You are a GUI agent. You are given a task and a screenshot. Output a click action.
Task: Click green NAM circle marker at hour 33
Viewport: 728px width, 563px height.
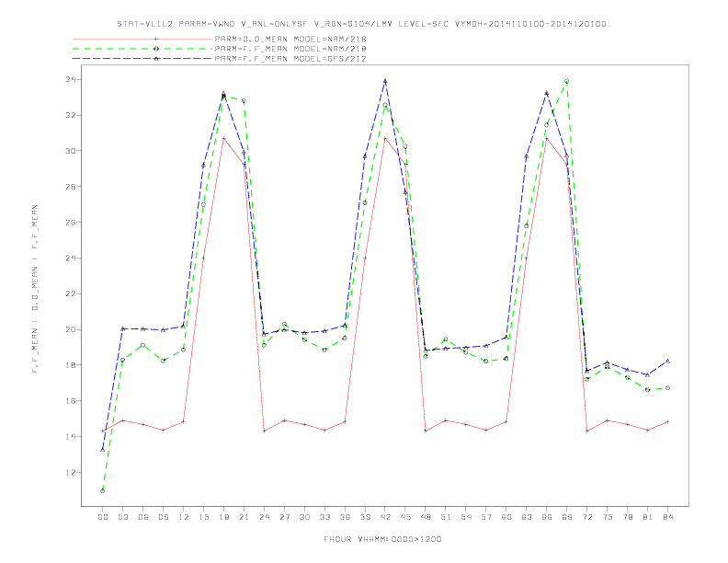point(324,350)
